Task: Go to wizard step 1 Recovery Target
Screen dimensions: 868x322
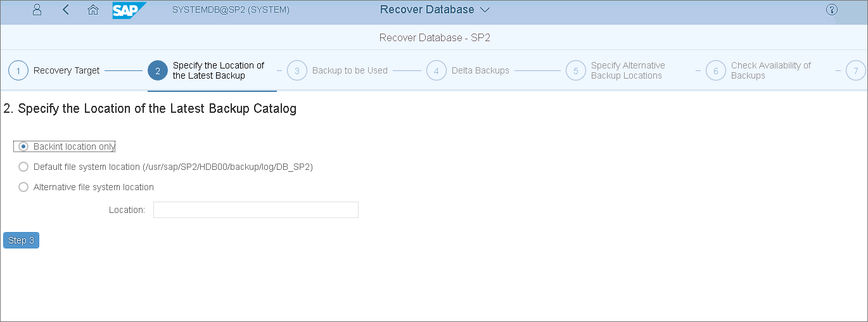Action: click(x=54, y=70)
